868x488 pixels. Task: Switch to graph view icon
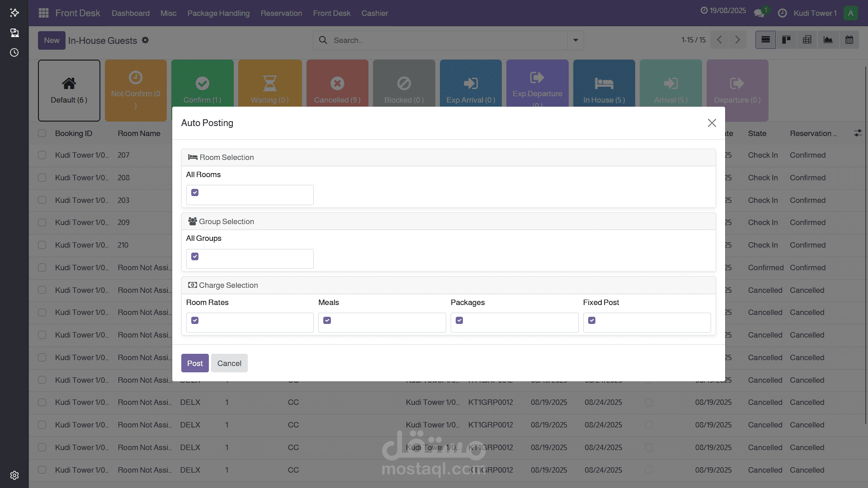tap(828, 40)
